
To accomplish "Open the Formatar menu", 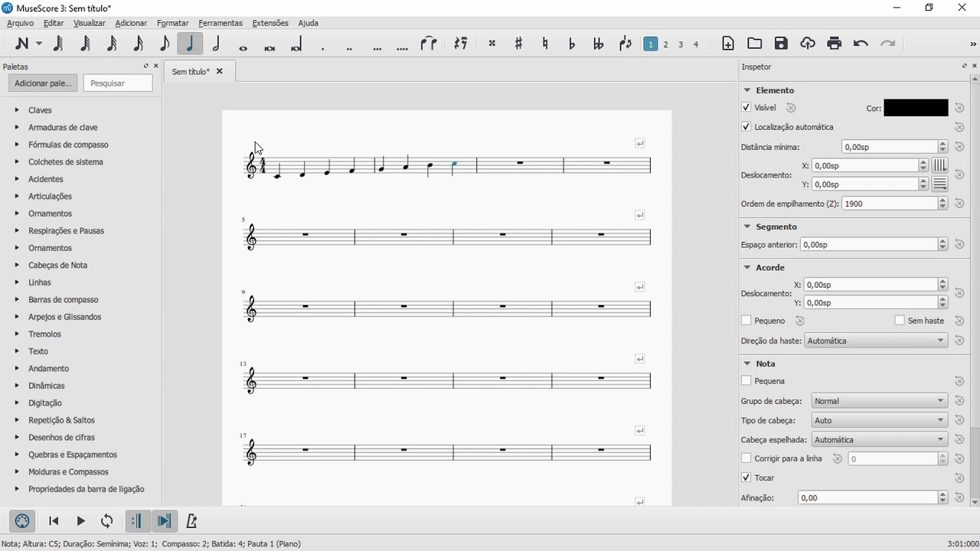I will point(172,23).
